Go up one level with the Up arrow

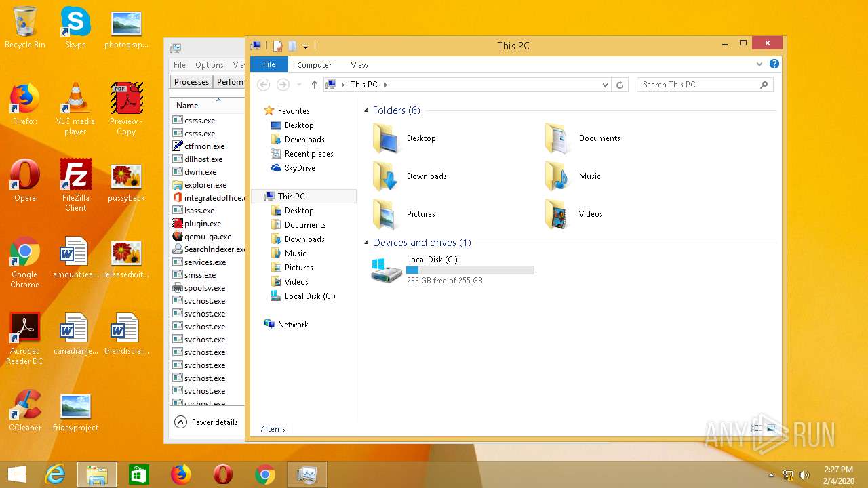coord(314,85)
